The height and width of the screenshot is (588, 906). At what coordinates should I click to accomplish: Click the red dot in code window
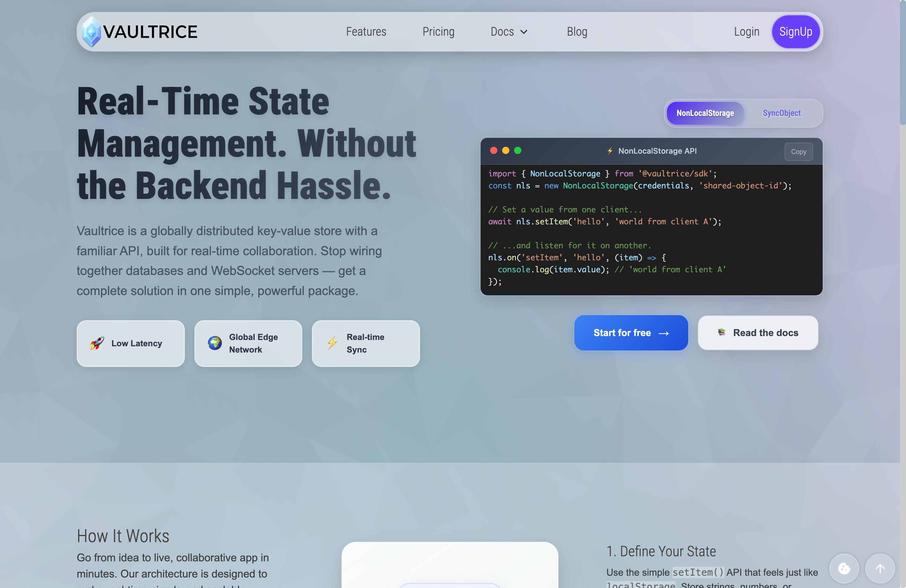(494, 151)
